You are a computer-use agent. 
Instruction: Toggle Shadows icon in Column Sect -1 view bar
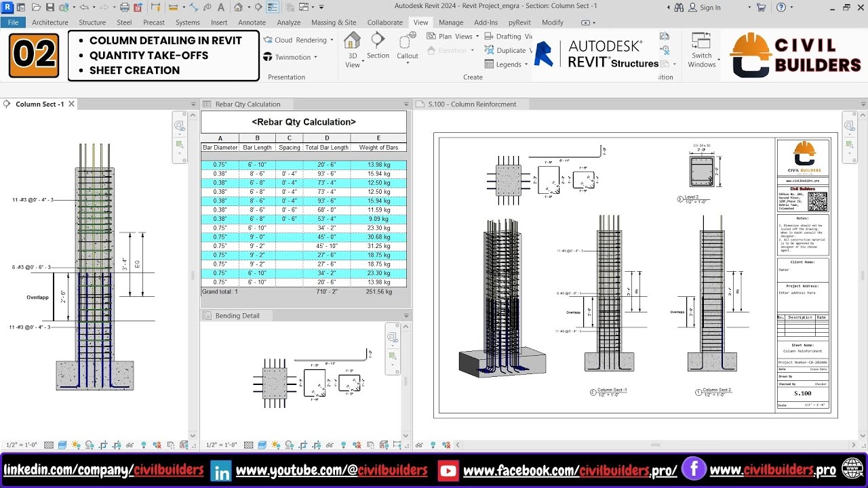[89, 445]
